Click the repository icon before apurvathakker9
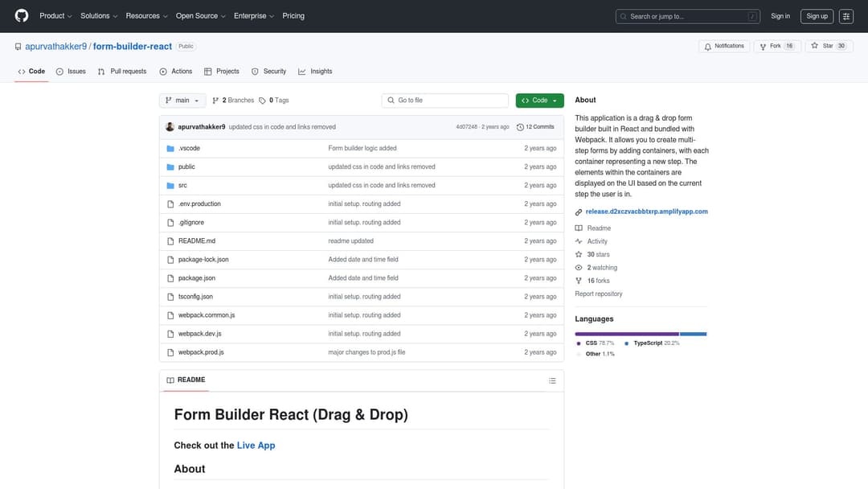Image resolution: width=868 pixels, height=489 pixels. pyautogui.click(x=18, y=47)
